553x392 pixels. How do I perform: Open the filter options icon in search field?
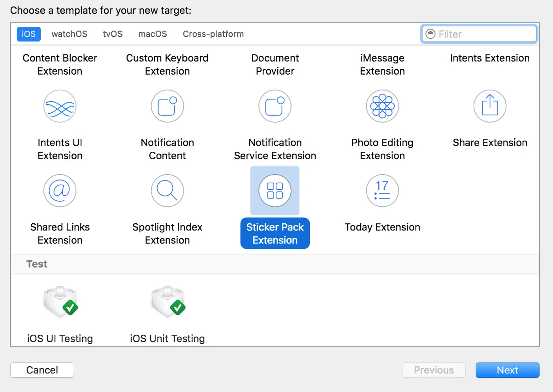point(430,34)
